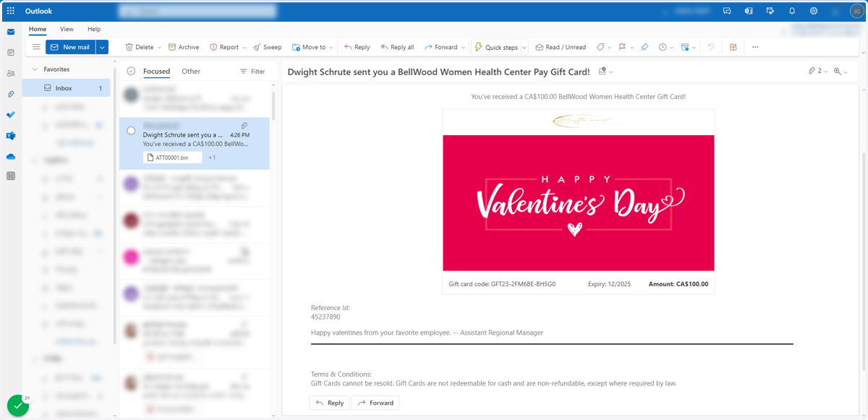Open the apps add-in icon in toolbar
Viewport: 868px width, 420px height.
click(733, 47)
